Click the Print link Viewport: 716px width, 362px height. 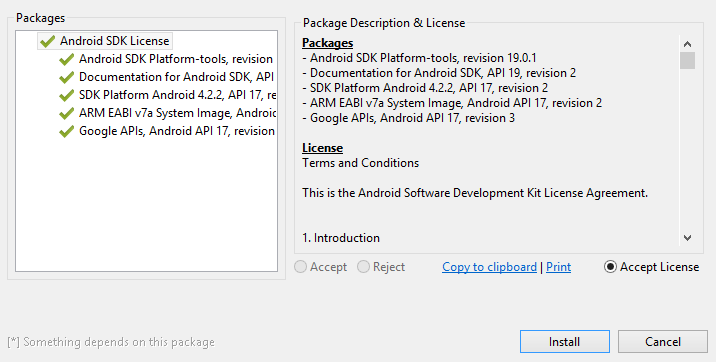click(x=558, y=267)
